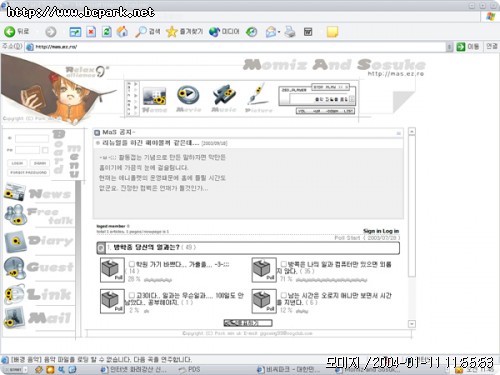Click the login password input field

[27, 150]
